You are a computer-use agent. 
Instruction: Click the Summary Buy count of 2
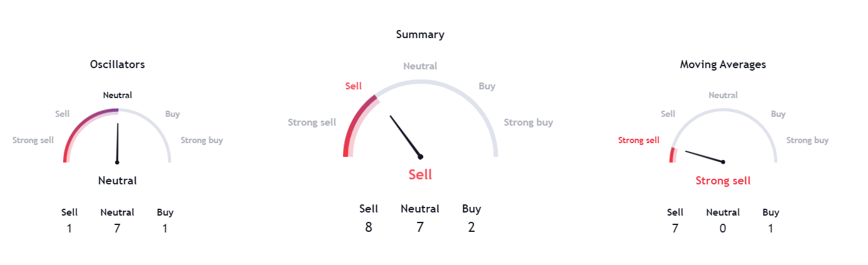coord(471,227)
